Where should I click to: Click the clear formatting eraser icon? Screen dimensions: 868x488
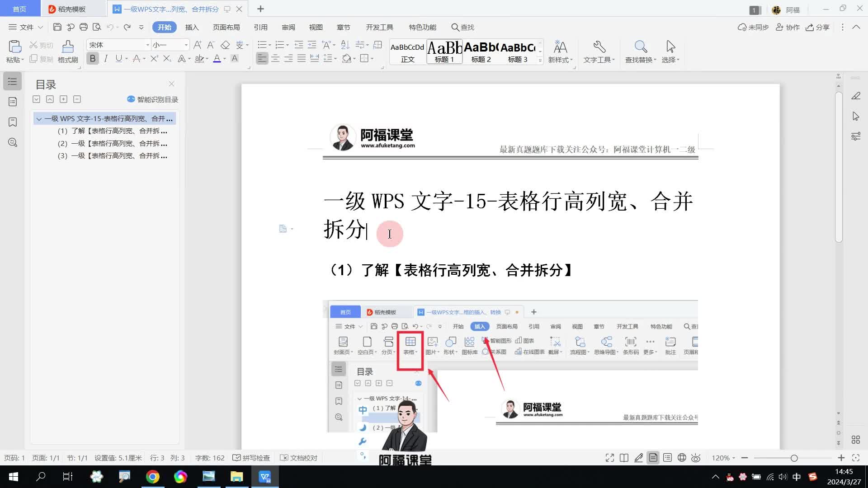pyautogui.click(x=225, y=45)
